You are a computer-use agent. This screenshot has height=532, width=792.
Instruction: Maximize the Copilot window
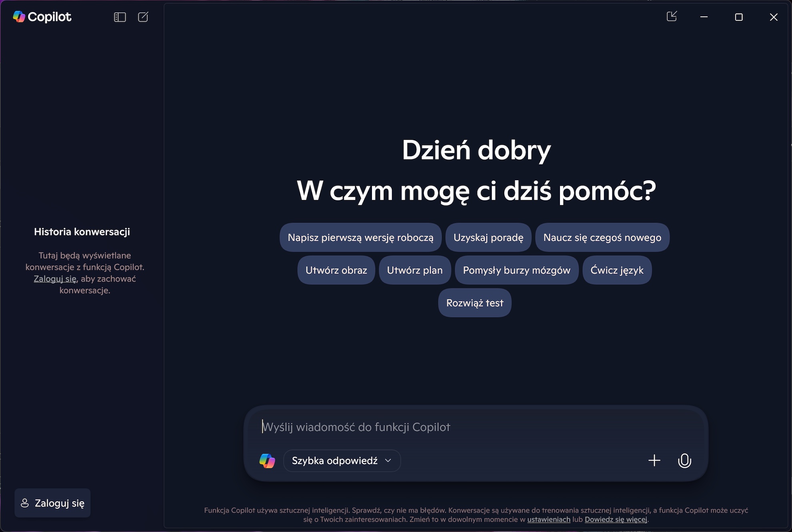(x=739, y=17)
